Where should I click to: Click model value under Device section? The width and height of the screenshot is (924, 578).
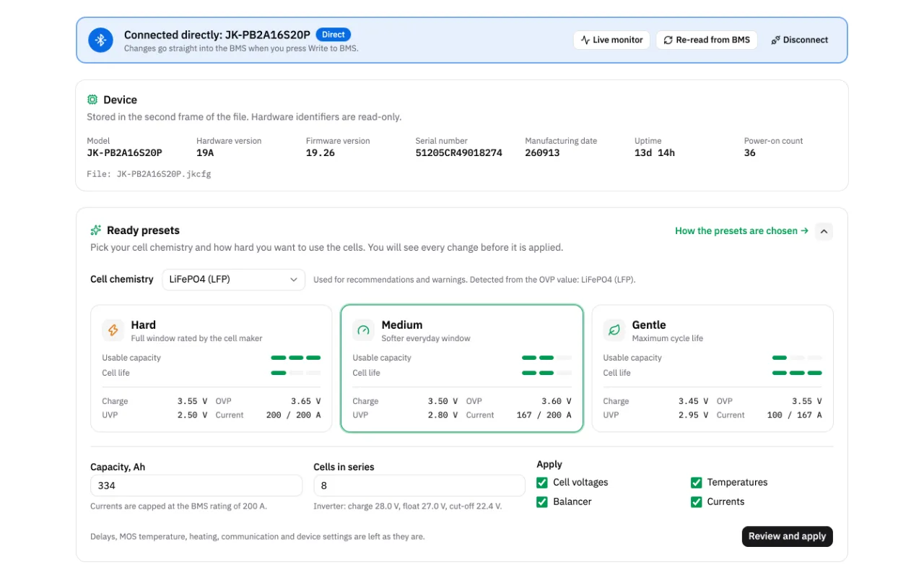[124, 153]
